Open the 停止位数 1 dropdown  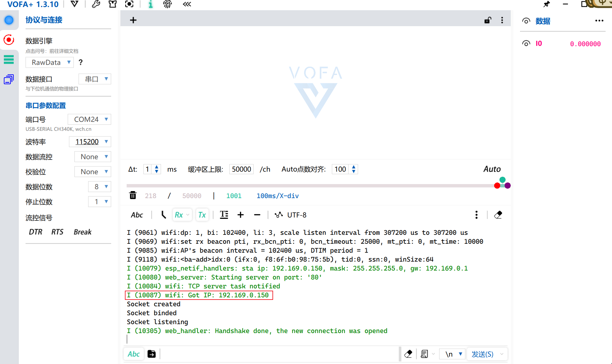click(x=100, y=202)
